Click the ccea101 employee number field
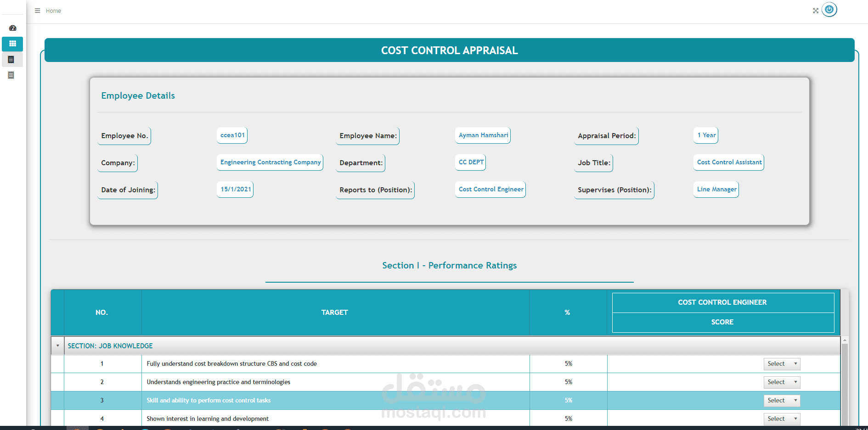Image resolution: width=868 pixels, height=430 pixels. point(232,135)
